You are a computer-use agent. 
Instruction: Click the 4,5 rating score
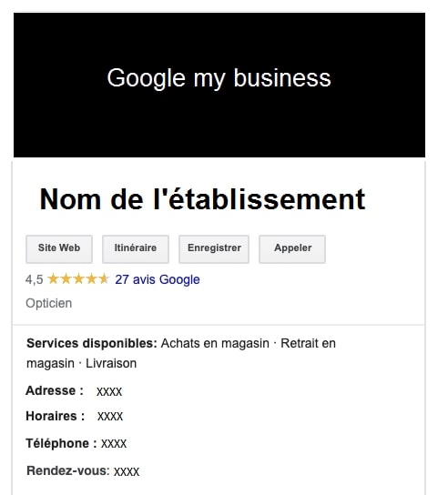click(34, 279)
